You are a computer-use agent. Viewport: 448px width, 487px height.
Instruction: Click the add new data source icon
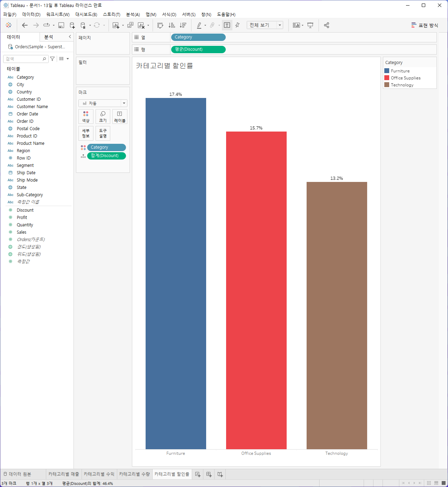[72, 25]
